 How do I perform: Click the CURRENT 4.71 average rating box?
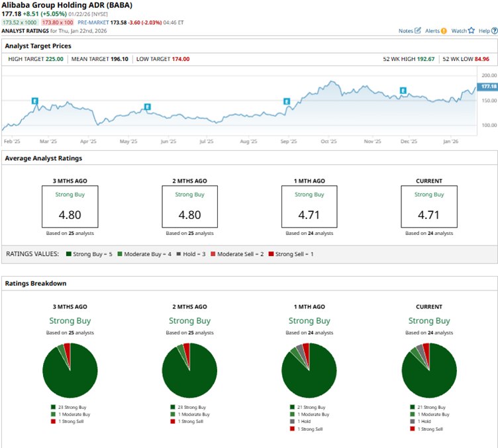click(429, 206)
